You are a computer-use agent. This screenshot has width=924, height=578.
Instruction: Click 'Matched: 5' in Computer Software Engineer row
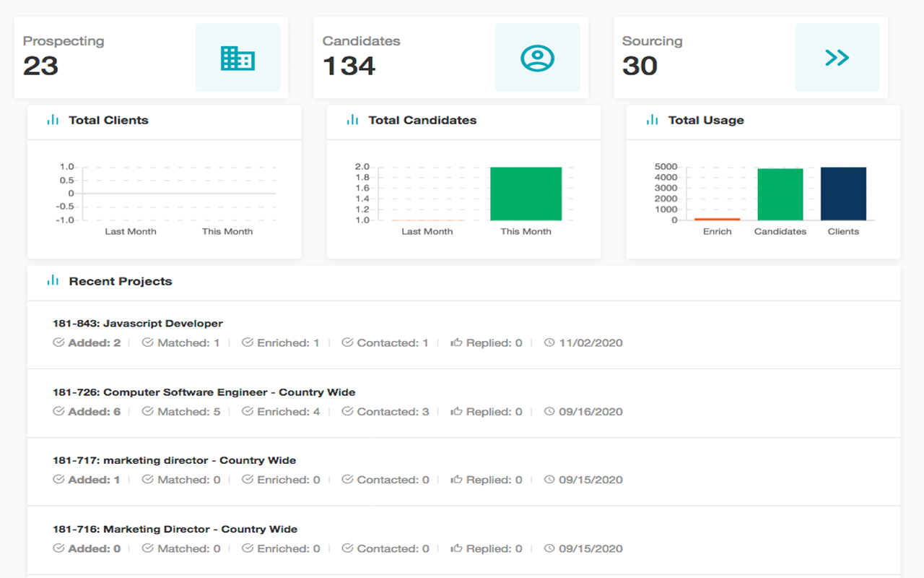[189, 411]
